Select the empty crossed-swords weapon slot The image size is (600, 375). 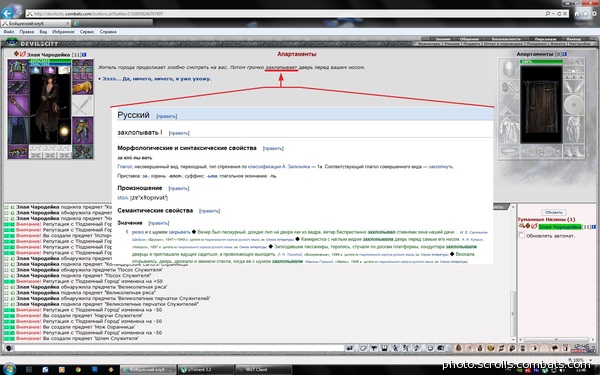(82, 106)
